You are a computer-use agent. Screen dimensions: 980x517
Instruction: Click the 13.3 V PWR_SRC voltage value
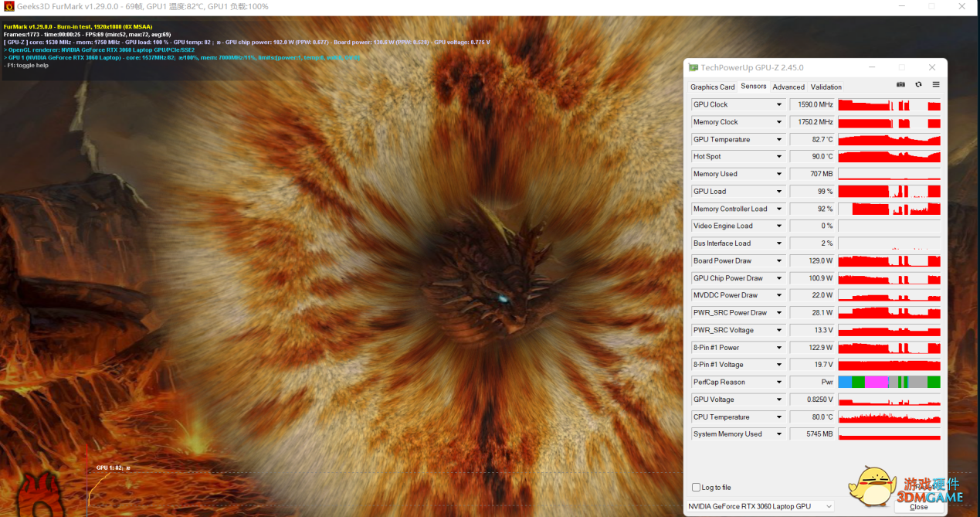click(812, 330)
